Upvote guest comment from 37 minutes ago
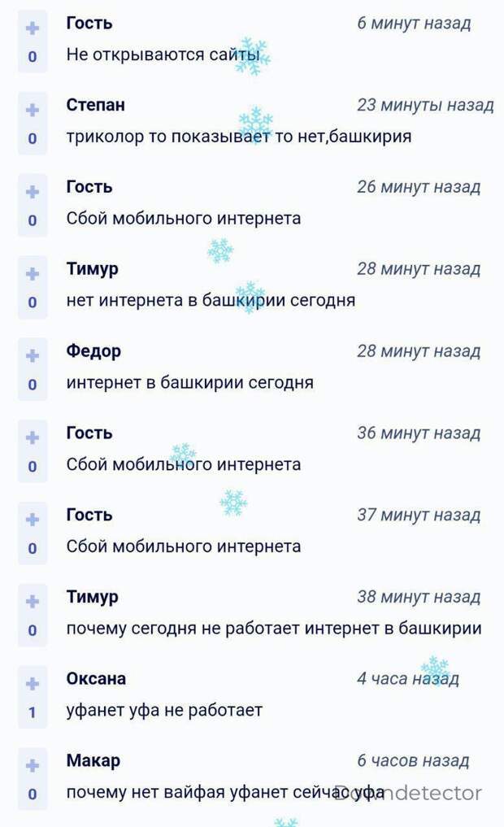The height and width of the screenshot is (827, 504). pyautogui.click(x=33, y=520)
